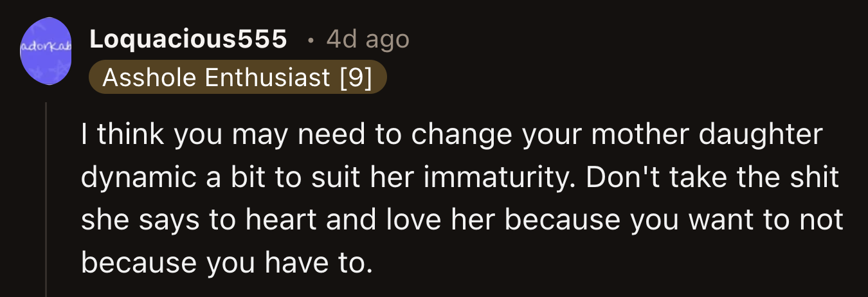Viewport: 868px width, 297px height.
Task: Select the "Asshole Enthusiast [9]" flair badge
Action: click(237, 78)
